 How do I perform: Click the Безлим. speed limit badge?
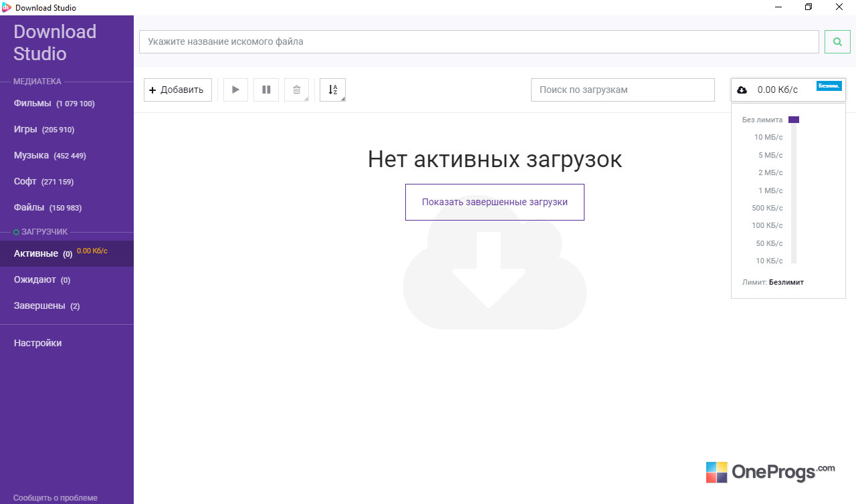tap(829, 86)
